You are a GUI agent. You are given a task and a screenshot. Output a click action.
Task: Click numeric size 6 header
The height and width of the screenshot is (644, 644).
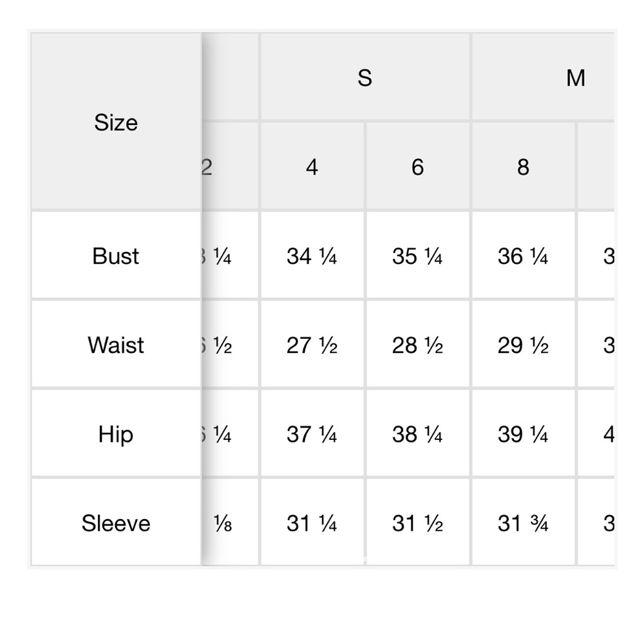417,167
